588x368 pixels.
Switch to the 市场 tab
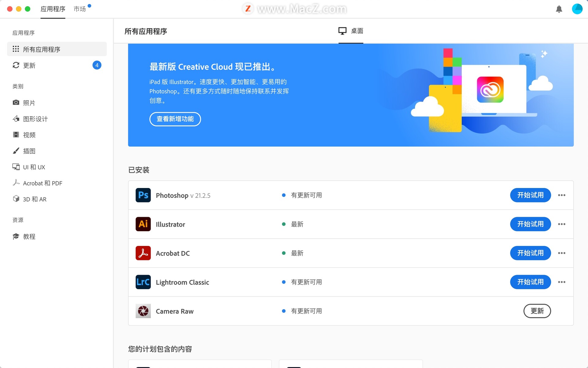(x=80, y=9)
